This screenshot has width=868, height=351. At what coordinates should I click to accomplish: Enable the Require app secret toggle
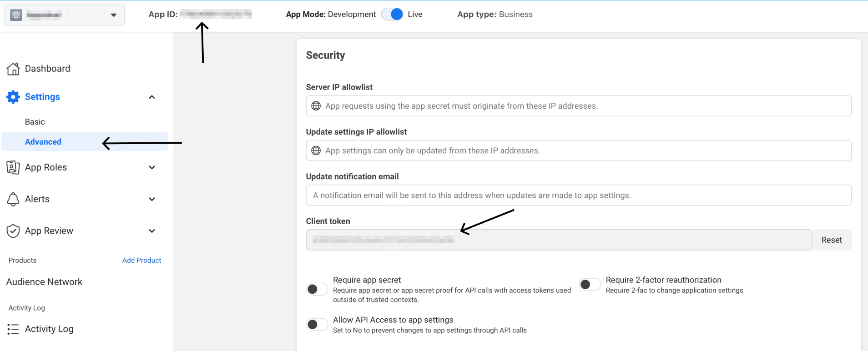[317, 289]
